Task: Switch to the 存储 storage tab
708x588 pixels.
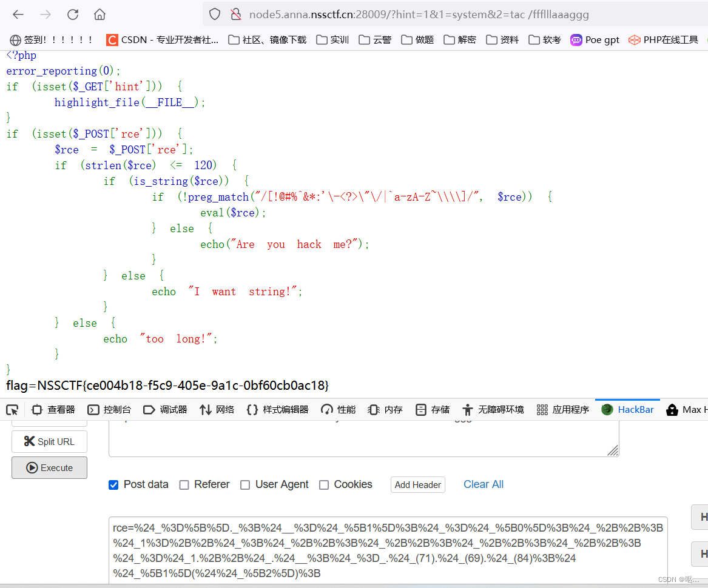Action: 433,410
